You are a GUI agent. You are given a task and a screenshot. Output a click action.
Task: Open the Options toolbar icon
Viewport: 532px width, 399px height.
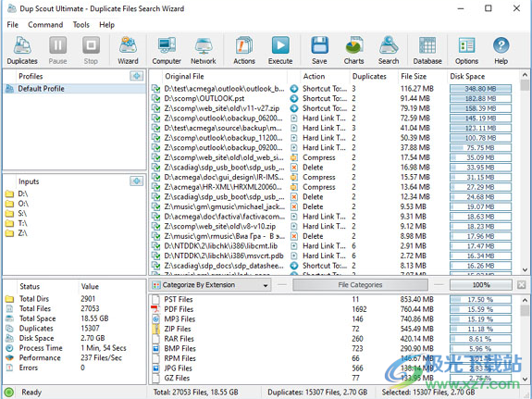click(x=466, y=50)
